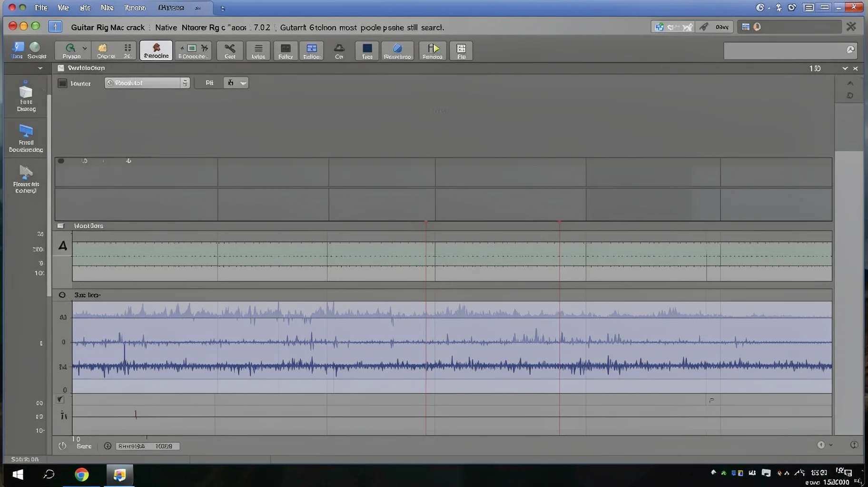Image resolution: width=868 pixels, height=487 pixels.
Task: Open the Tenann menu
Action: pyautogui.click(x=135, y=8)
